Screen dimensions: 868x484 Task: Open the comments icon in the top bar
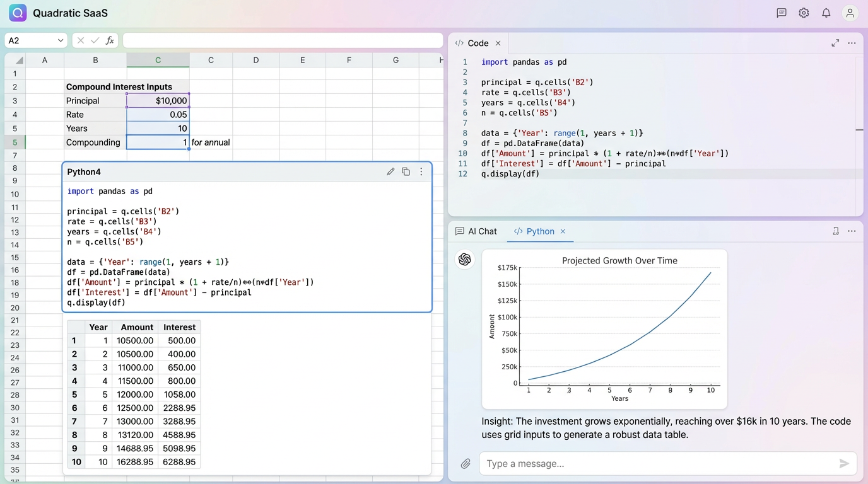click(x=782, y=13)
